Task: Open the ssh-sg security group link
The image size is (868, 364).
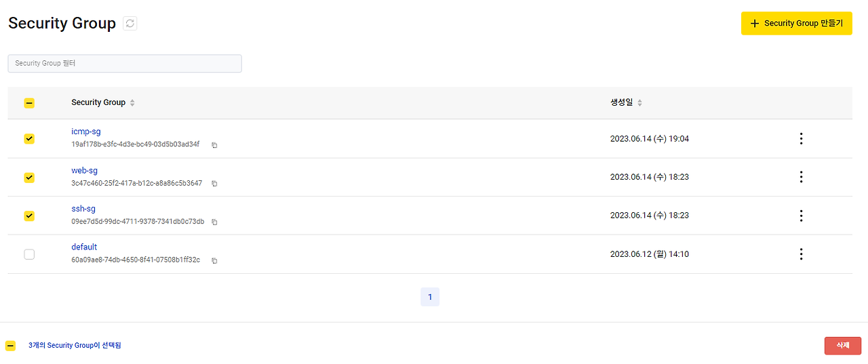Action: tap(83, 209)
